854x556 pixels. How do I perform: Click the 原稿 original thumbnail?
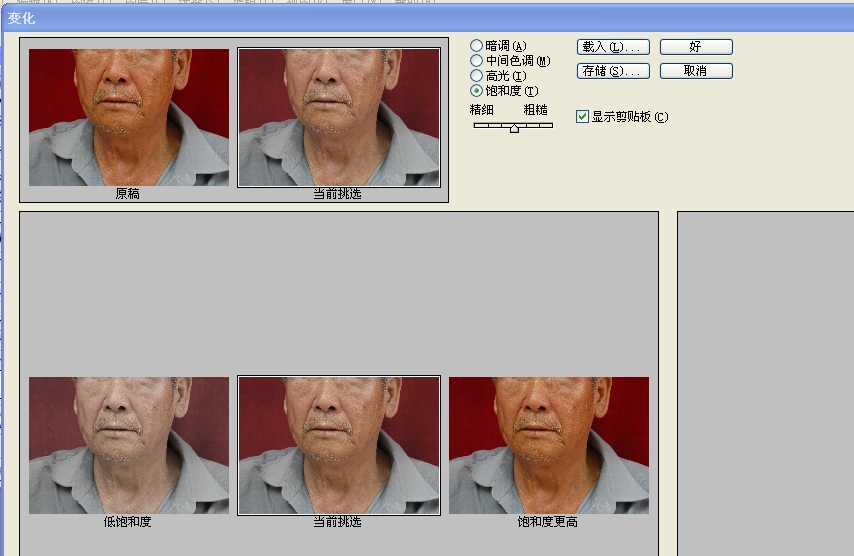(129, 118)
